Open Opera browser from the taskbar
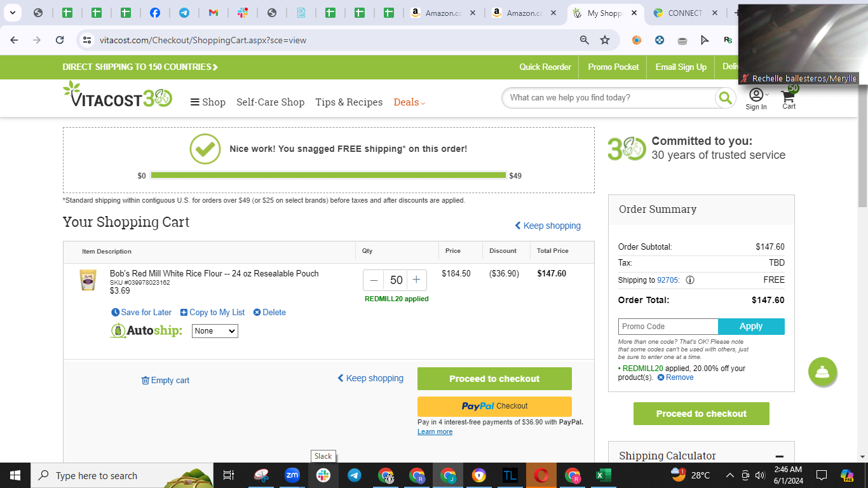868x488 pixels. pyautogui.click(x=541, y=475)
